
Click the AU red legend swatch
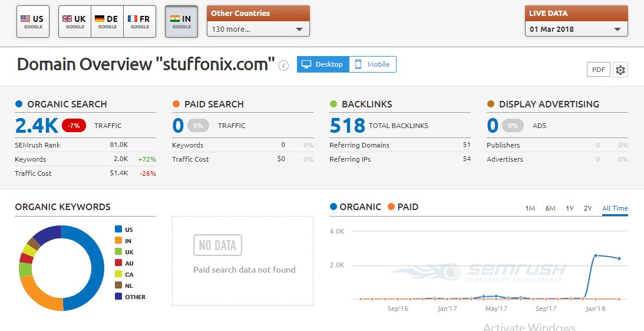(x=118, y=263)
